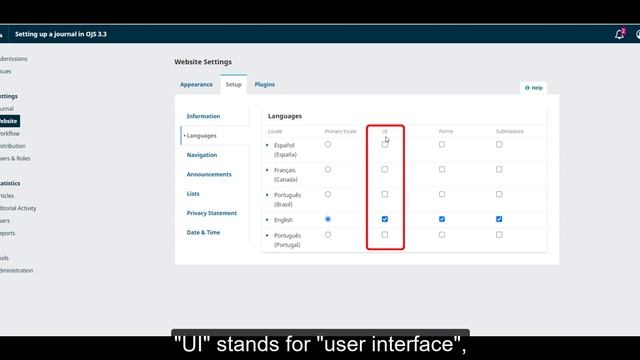Open Editorial Activity in the sidebar
640x360 pixels.
(x=18, y=208)
